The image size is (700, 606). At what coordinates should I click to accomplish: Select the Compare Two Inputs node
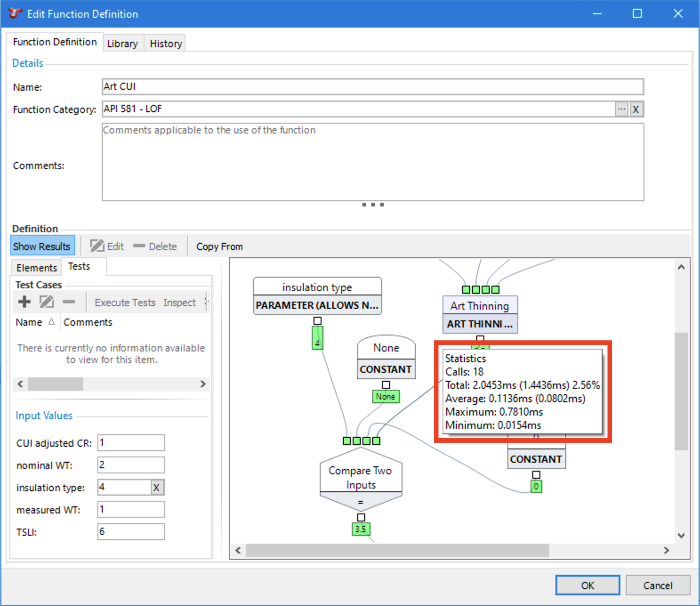tap(361, 478)
